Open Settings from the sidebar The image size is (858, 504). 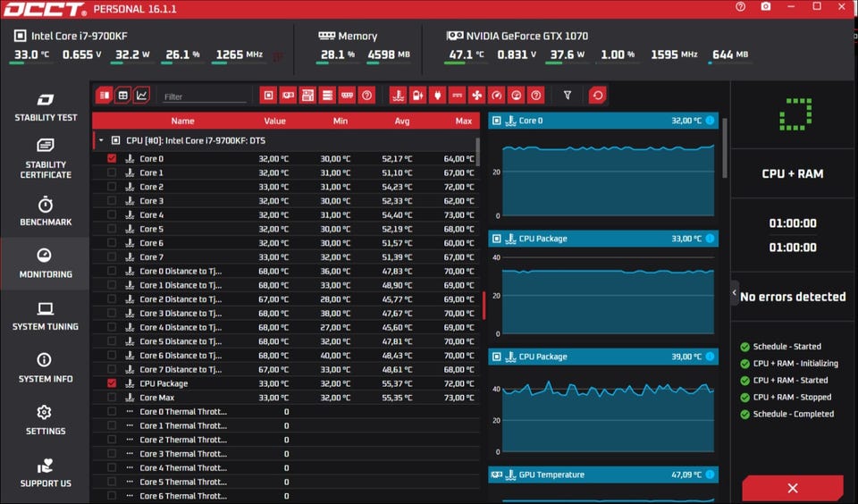coord(45,420)
